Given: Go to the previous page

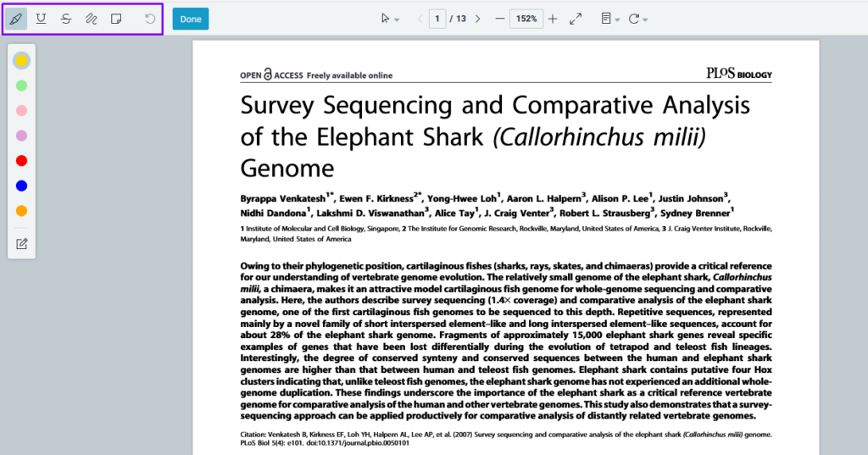Looking at the screenshot, I should click(420, 19).
